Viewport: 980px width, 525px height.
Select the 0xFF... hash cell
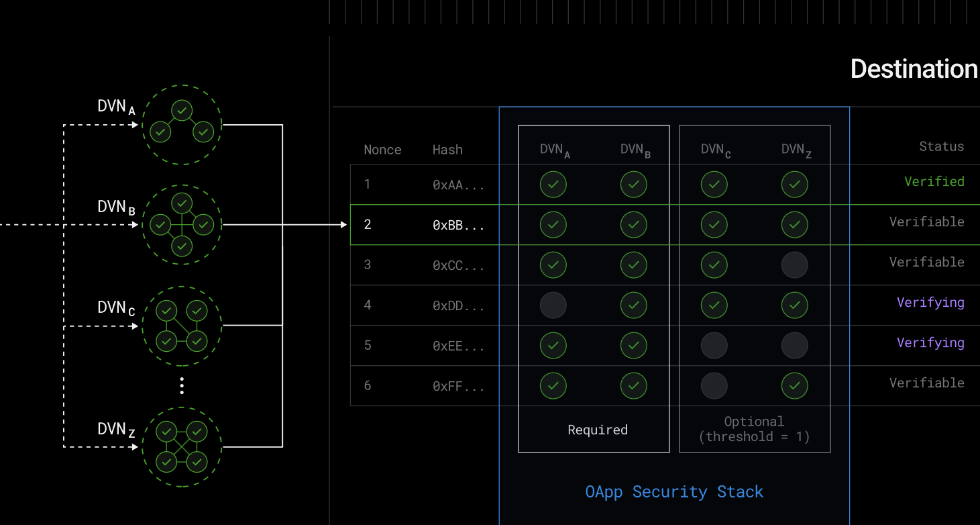click(458, 386)
